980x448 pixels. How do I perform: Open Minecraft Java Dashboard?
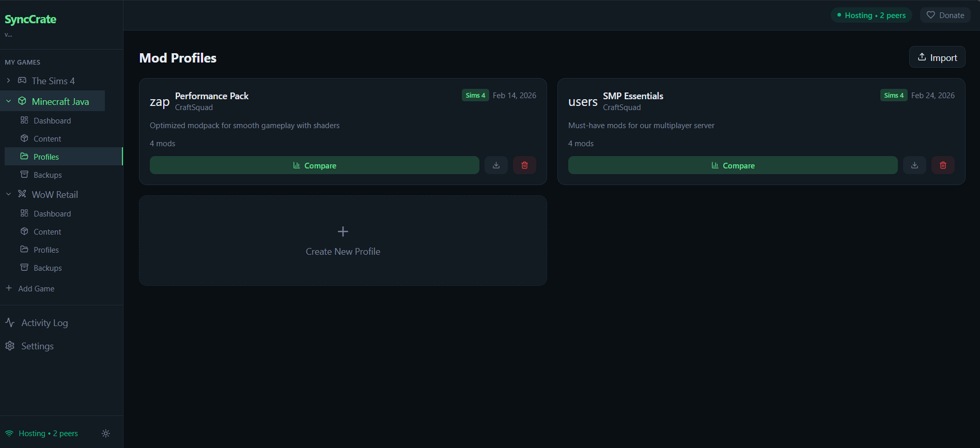52,120
